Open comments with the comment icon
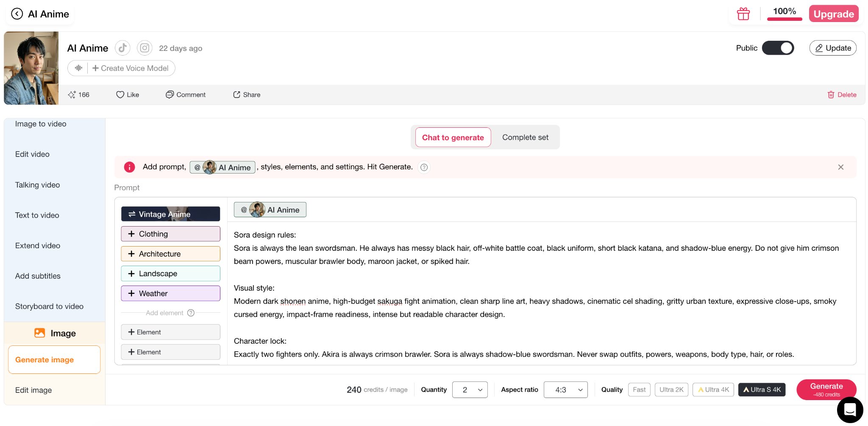 point(170,95)
